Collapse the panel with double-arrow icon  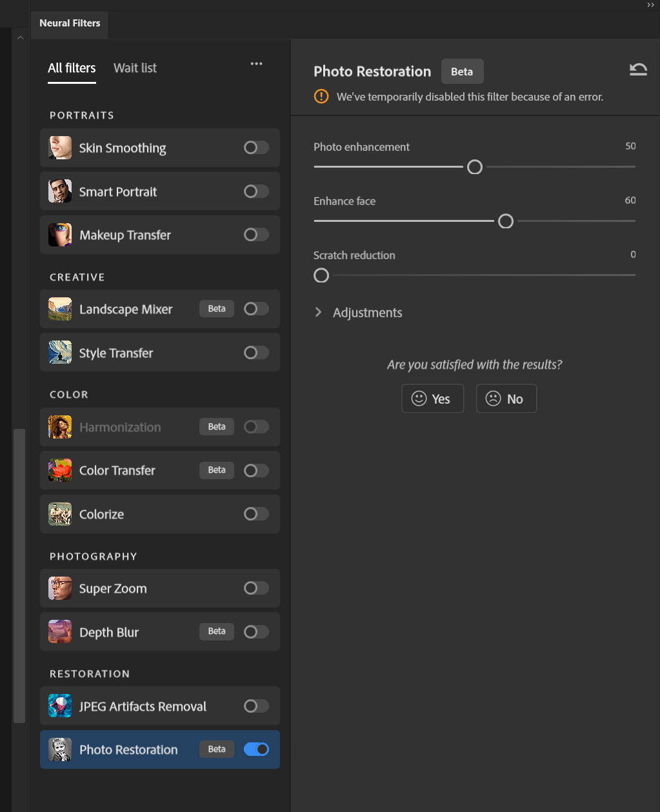pos(650,5)
